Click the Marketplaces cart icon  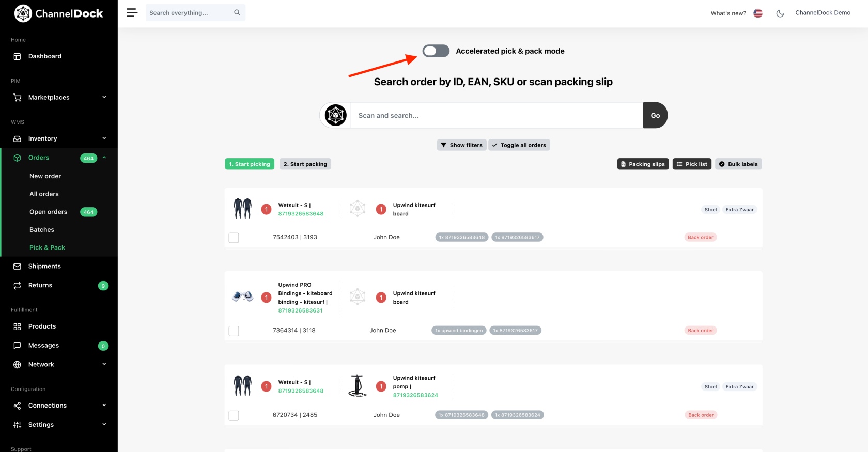(17, 98)
